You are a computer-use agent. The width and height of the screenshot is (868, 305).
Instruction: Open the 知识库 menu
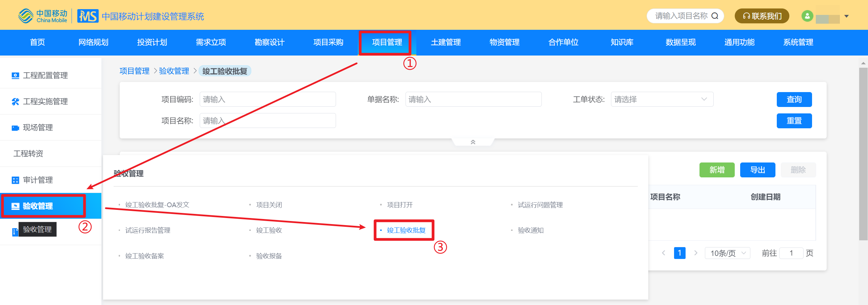tap(622, 42)
